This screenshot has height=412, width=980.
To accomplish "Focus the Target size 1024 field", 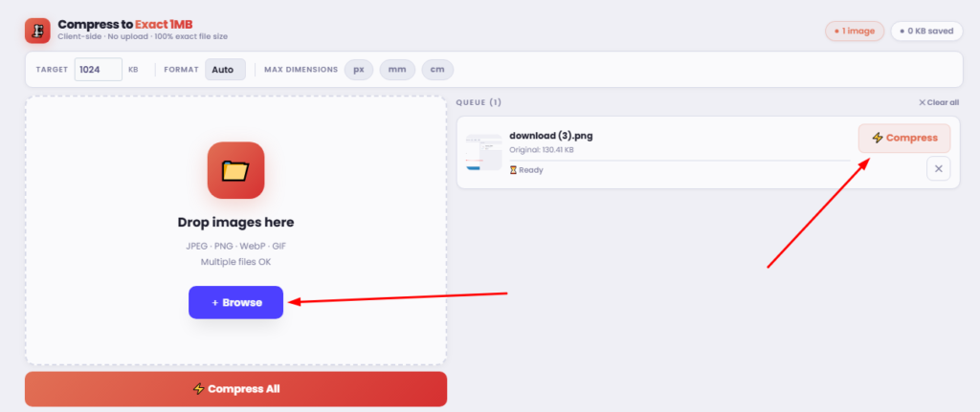I will [99, 69].
